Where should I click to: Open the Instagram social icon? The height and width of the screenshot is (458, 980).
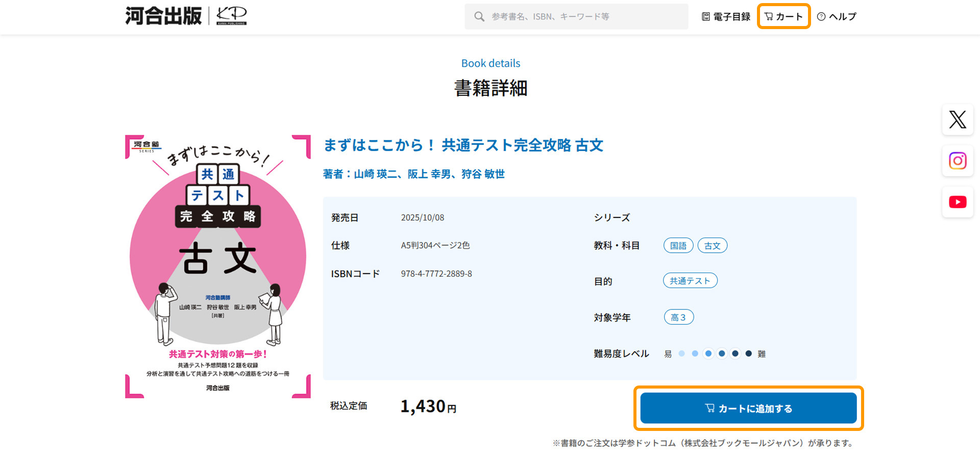tap(957, 161)
